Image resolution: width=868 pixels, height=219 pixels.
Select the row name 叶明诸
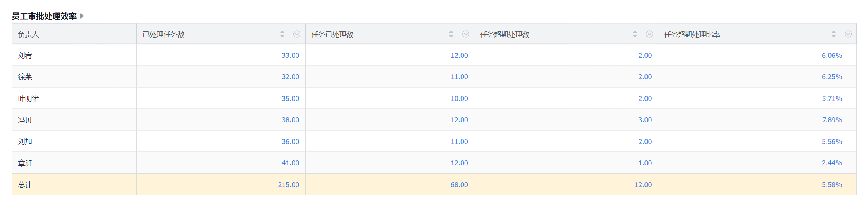click(x=28, y=99)
